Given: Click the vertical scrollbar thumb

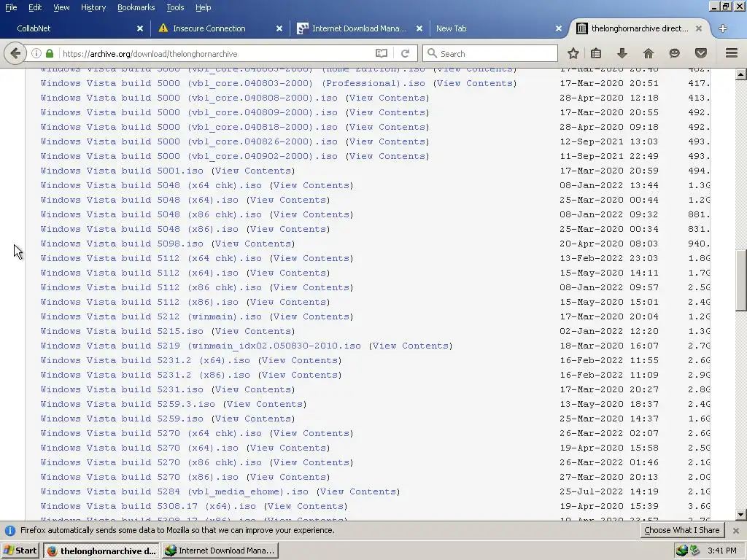Looking at the screenshot, I should 741,280.
